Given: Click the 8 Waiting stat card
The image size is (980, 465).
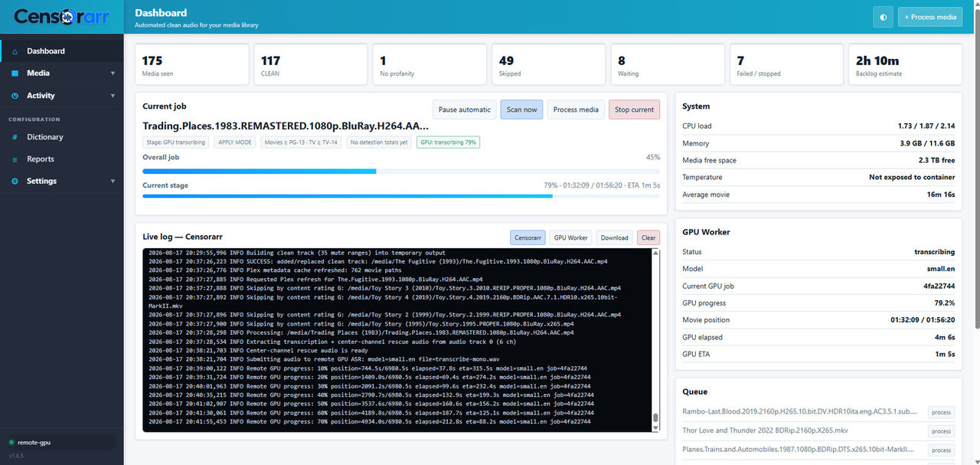Looking at the screenshot, I should pos(668,65).
